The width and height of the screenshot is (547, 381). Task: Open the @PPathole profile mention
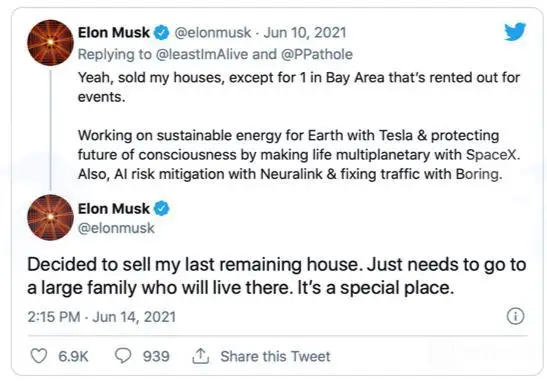pos(316,54)
